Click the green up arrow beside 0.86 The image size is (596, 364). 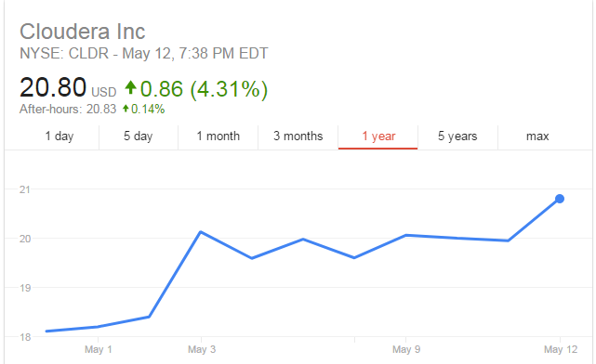click(x=130, y=87)
